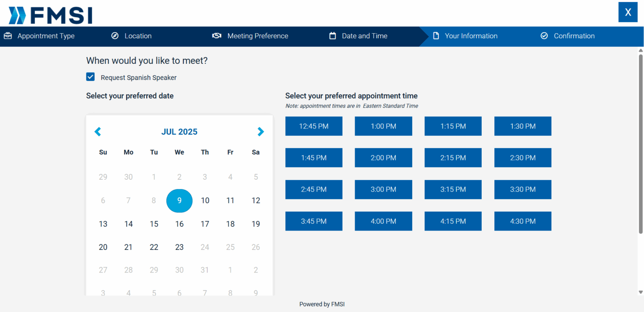Close the scheduler with the X button
The height and width of the screenshot is (312, 644).
628,12
